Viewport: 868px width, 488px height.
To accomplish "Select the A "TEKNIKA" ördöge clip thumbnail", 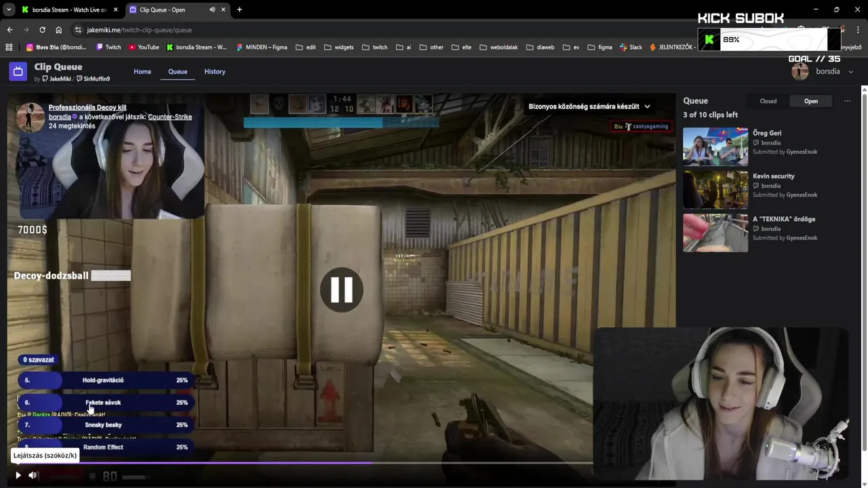I will coord(715,232).
